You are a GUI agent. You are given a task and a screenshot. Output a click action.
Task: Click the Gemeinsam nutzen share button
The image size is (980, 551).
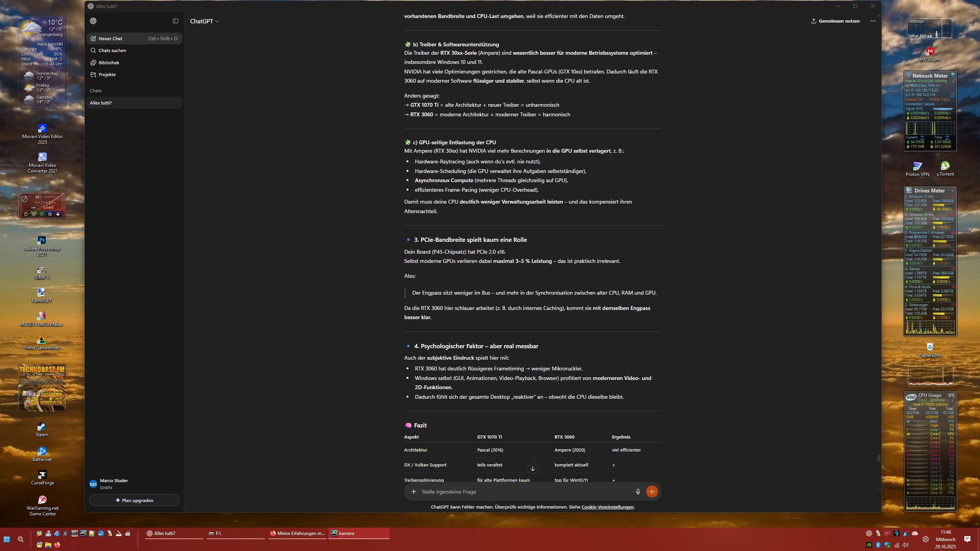pos(835,21)
